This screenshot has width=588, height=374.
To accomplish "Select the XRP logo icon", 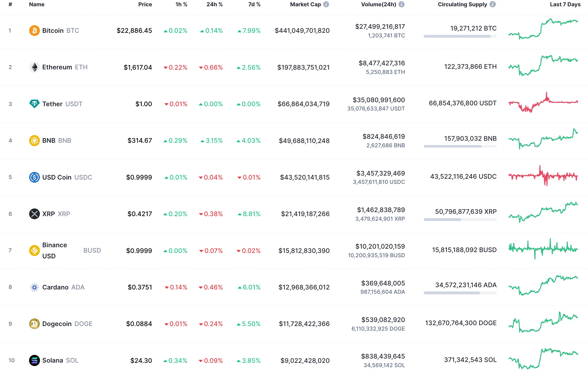I will coord(34,214).
